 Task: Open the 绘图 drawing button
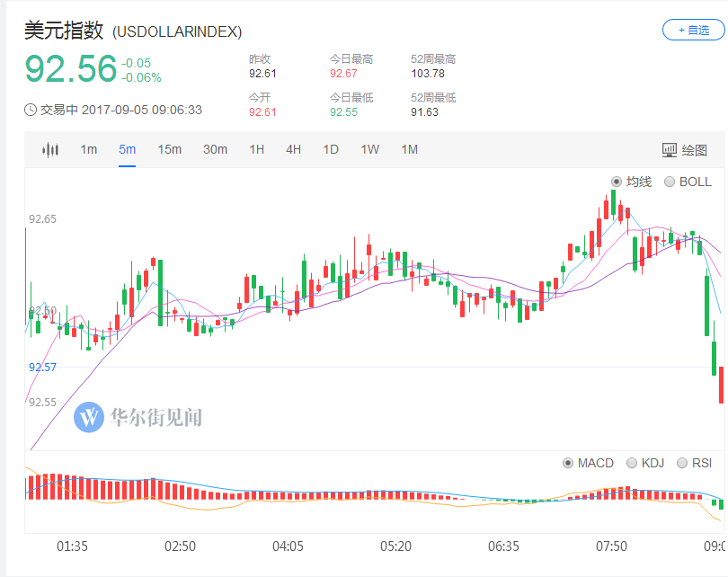pos(685,150)
